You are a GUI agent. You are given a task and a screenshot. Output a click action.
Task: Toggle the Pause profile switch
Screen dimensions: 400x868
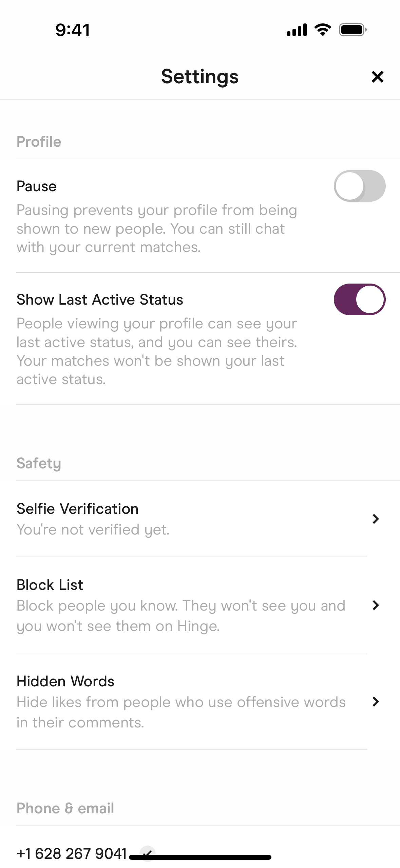coord(359,186)
